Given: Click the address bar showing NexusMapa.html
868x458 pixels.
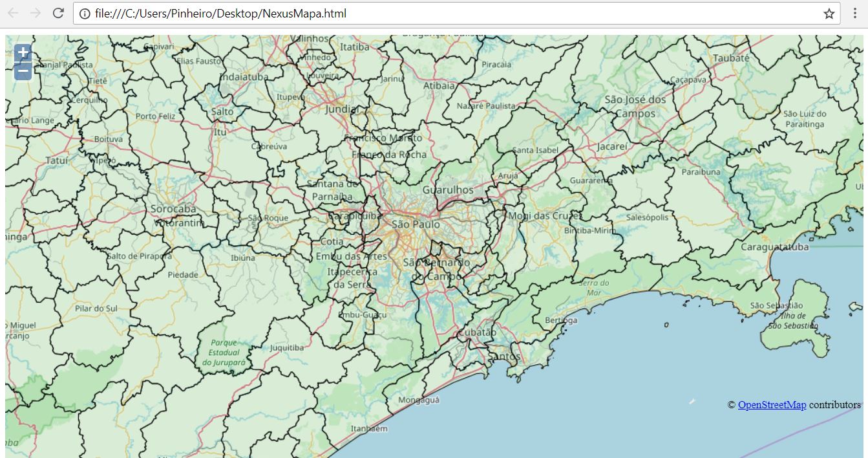Looking at the screenshot, I should click(x=456, y=13).
